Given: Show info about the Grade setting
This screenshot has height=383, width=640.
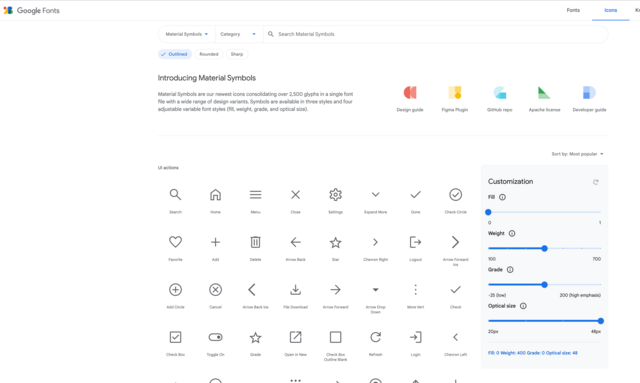Looking at the screenshot, I should pyautogui.click(x=510, y=270).
